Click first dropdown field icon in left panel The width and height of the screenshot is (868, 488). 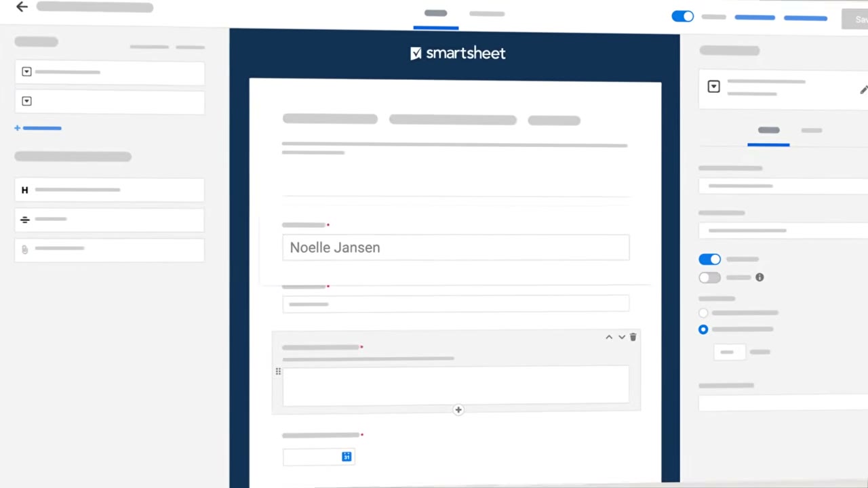(26, 72)
